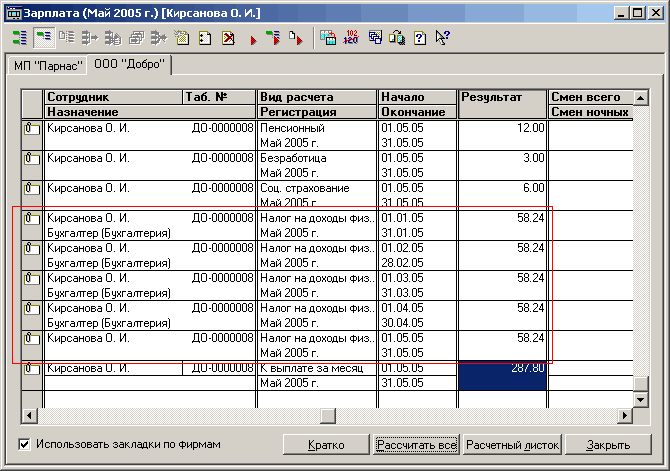This screenshot has height=471, width=670.
Task: Click the document-with-red-arrow calculate icon
Action: (x=296, y=38)
